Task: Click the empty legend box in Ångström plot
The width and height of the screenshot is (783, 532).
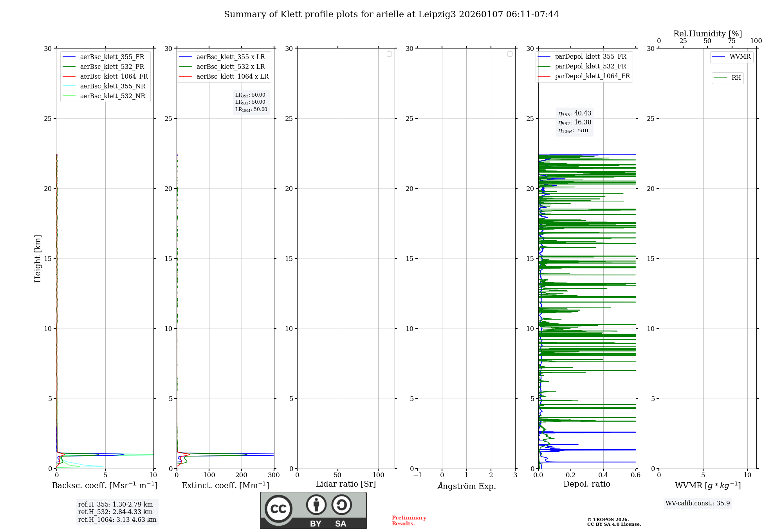Action: click(510, 54)
